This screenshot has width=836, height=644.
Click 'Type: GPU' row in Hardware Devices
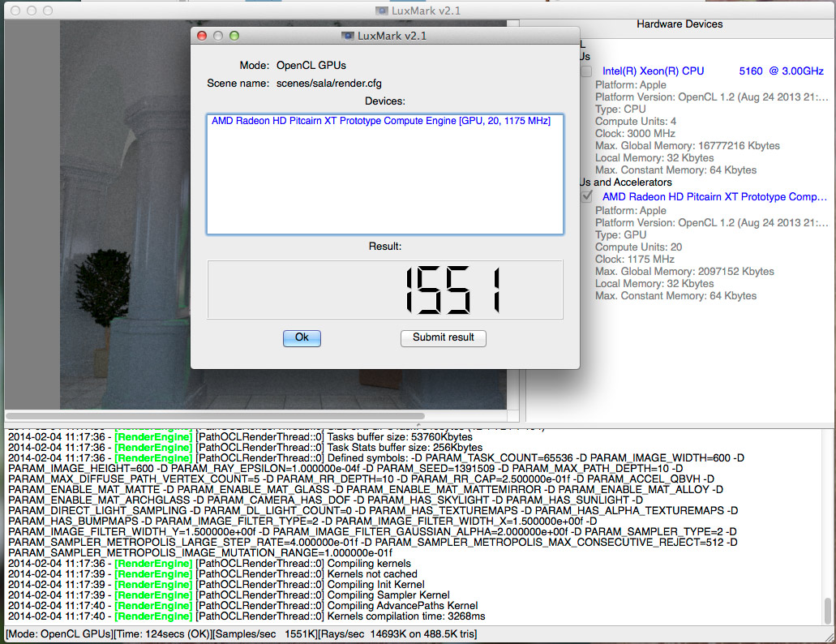click(x=620, y=234)
